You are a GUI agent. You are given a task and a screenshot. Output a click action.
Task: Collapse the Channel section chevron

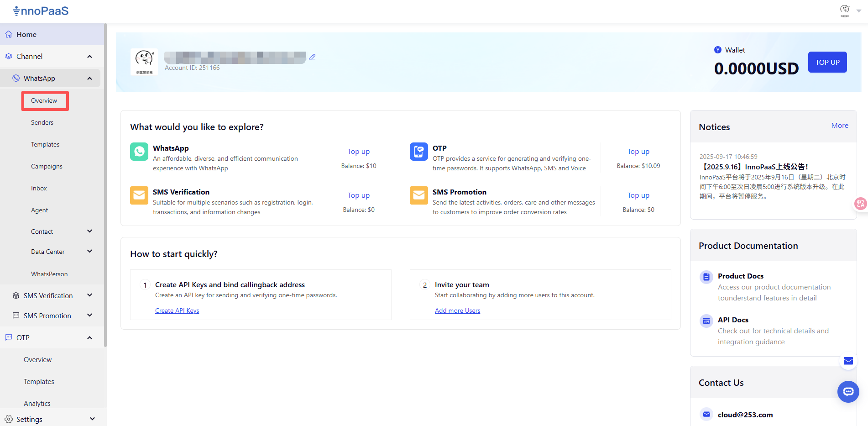(89, 56)
